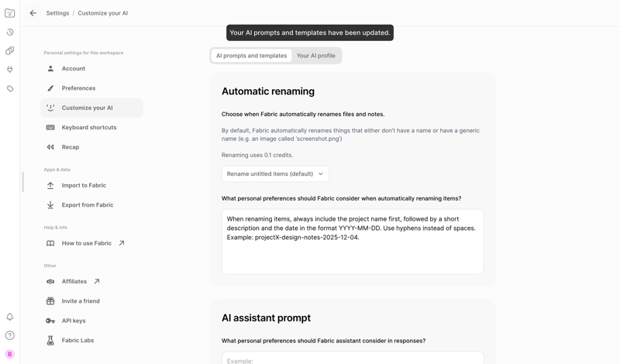The height and width of the screenshot is (364, 620).
Task: Click the plug connections icon in left rail
Action: 10,70
